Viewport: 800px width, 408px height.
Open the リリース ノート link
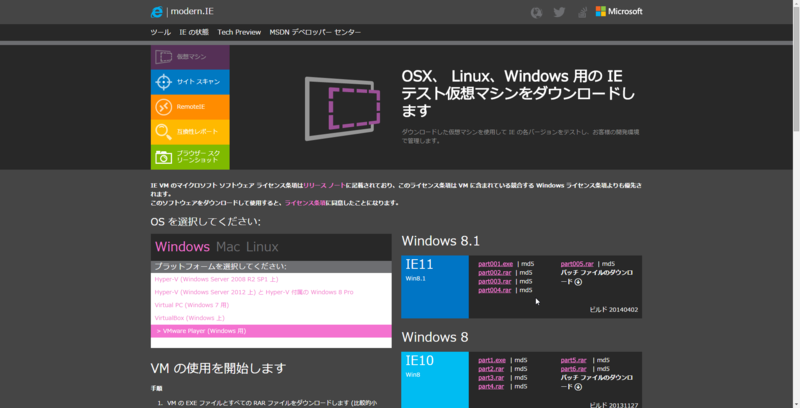[x=324, y=186]
